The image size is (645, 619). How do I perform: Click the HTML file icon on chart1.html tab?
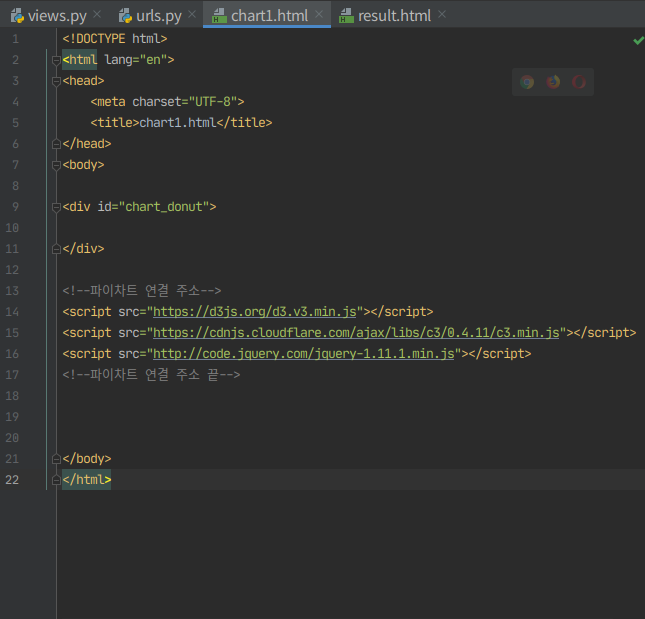[x=219, y=16]
